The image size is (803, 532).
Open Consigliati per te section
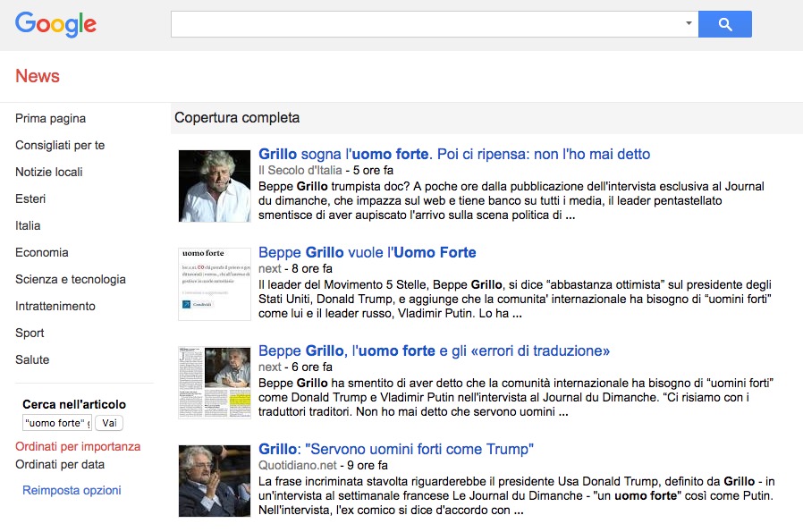pos(60,146)
